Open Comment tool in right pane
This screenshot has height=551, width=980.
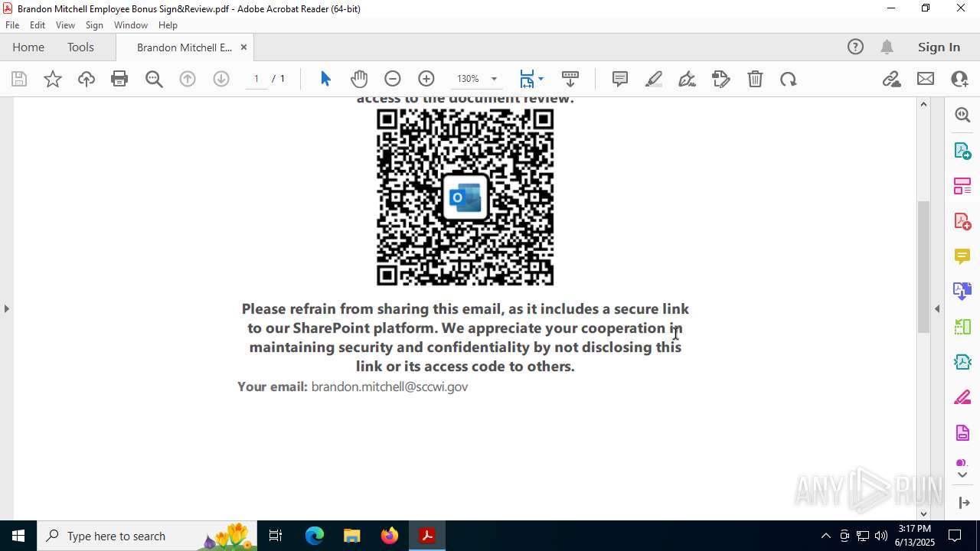pos(962,256)
